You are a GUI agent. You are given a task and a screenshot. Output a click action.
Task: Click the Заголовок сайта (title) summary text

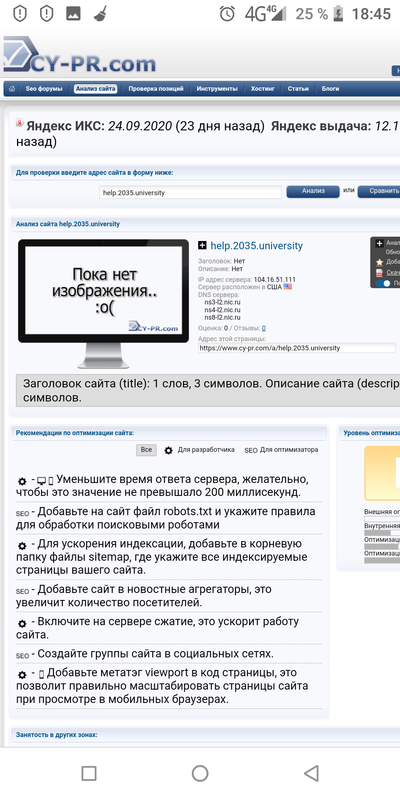click(208, 390)
